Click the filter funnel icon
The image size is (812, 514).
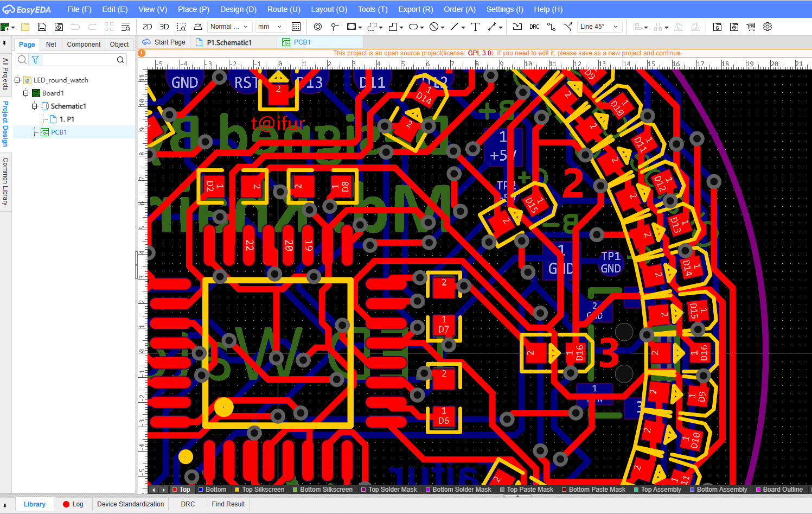(35, 60)
